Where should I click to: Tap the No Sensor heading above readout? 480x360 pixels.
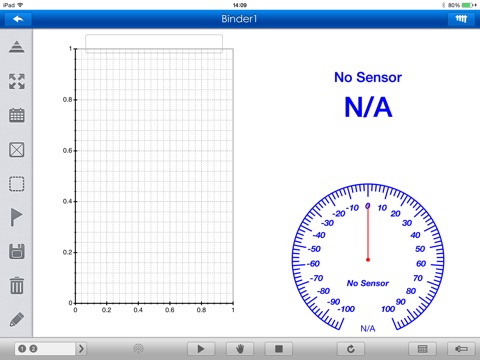(x=368, y=77)
